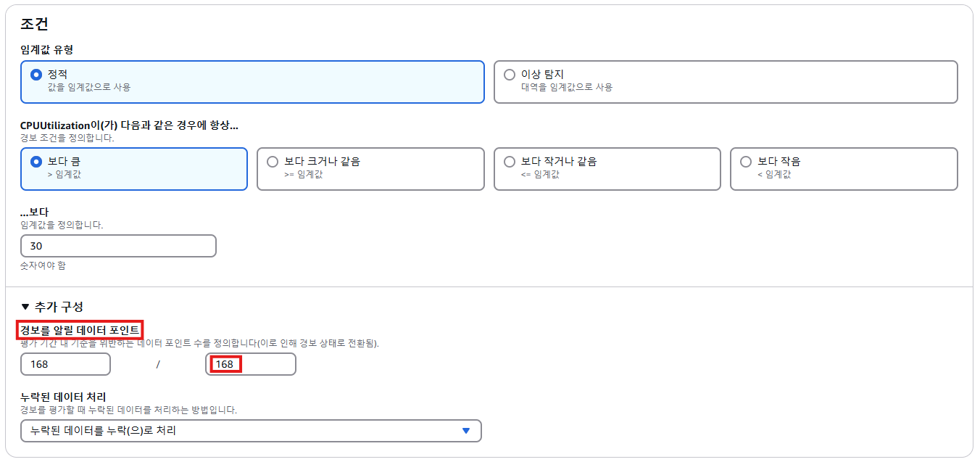Click the 임계값을 정의합니다 description text
This screenshot has height=462, width=980.
pos(62,225)
